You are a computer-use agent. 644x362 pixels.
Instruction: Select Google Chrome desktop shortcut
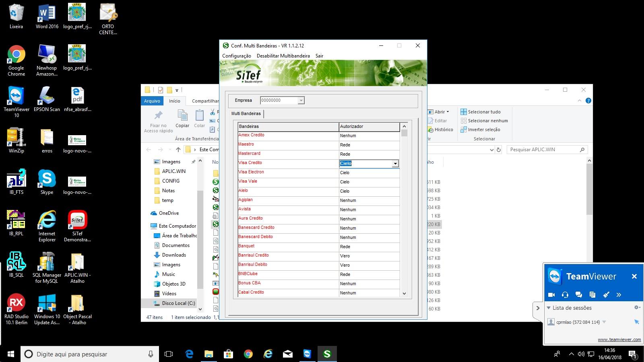point(16,61)
